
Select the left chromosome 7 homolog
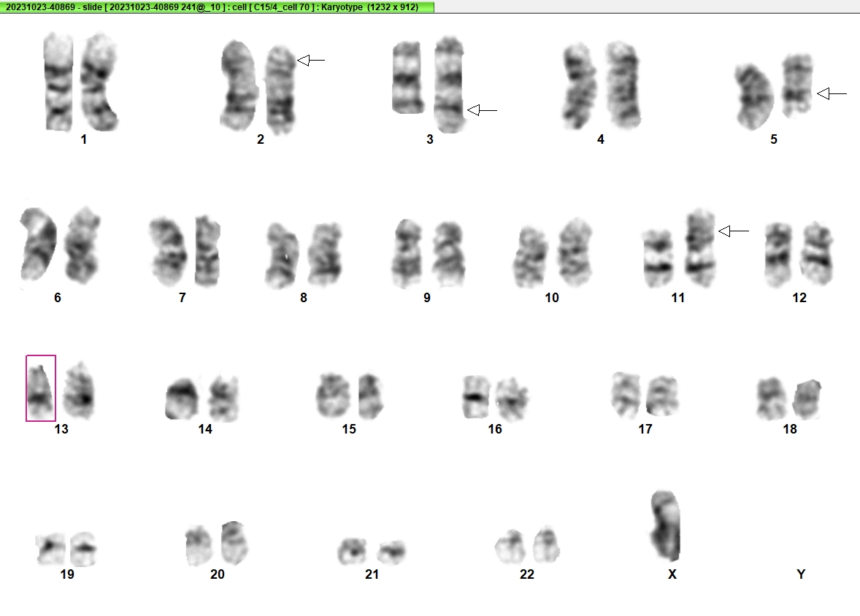(x=168, y=252)
